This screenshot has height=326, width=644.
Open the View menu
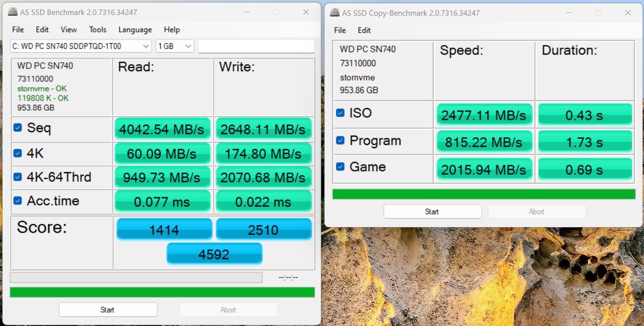[69, 30]
